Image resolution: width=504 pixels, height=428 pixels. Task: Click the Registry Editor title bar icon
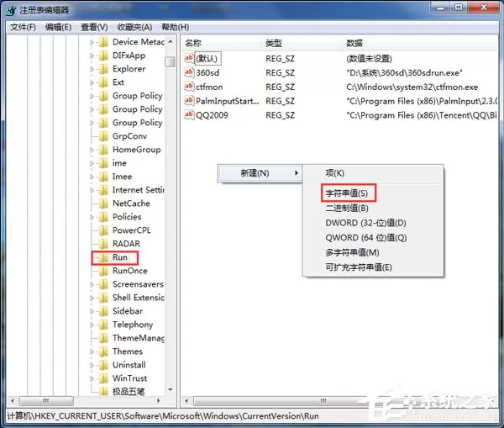tap(11, 10)
